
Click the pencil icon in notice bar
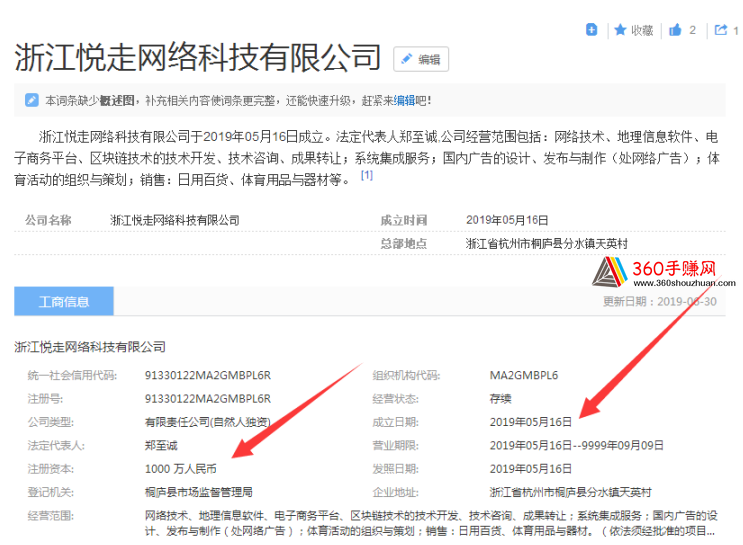point(32,100)
